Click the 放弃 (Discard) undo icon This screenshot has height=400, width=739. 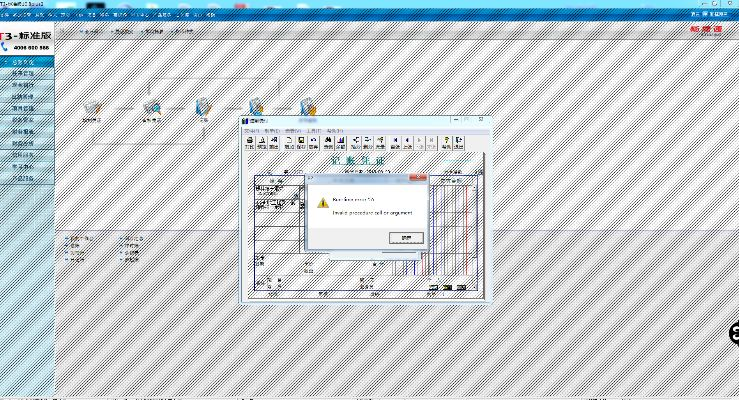tap(314, 142)
